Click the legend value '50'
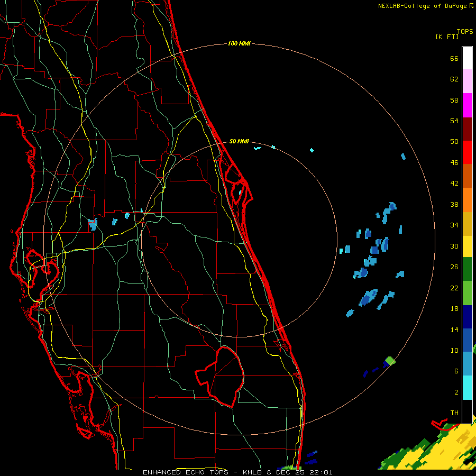This screenshot has width=476, height=476. tap(454, 142)
